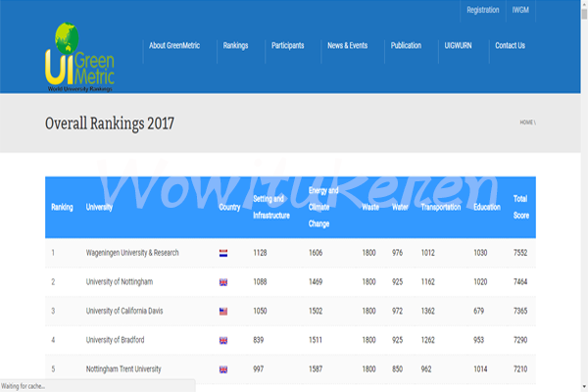
Task: Click total score 7290
Action: (x=520, y=340)
